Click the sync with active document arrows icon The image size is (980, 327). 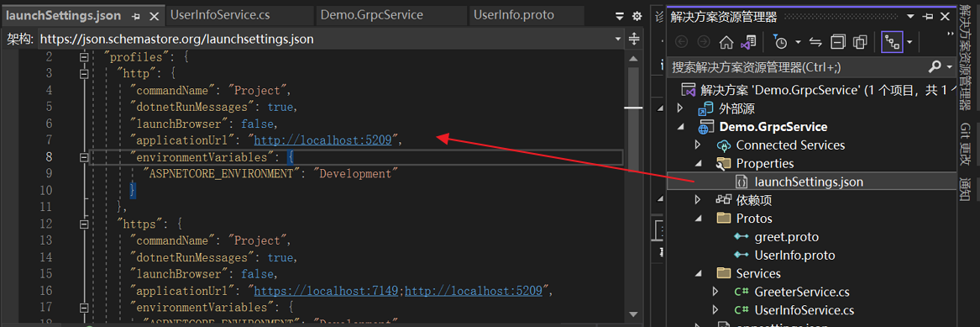point(815,43)
